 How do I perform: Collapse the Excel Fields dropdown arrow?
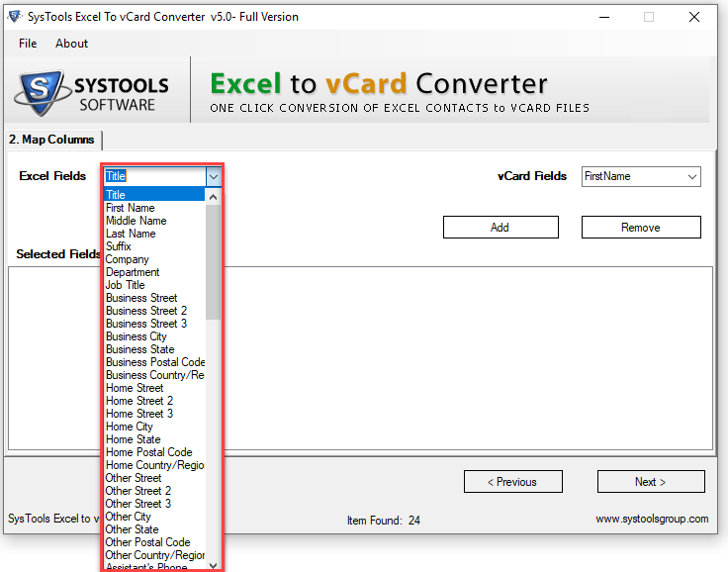click(x=213, y=176)
